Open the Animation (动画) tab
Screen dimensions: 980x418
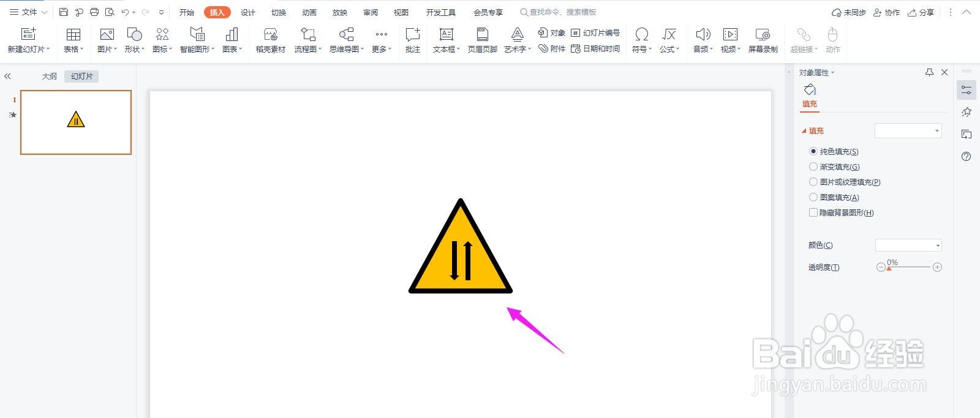pyautogui.click(x=309, y=12)
